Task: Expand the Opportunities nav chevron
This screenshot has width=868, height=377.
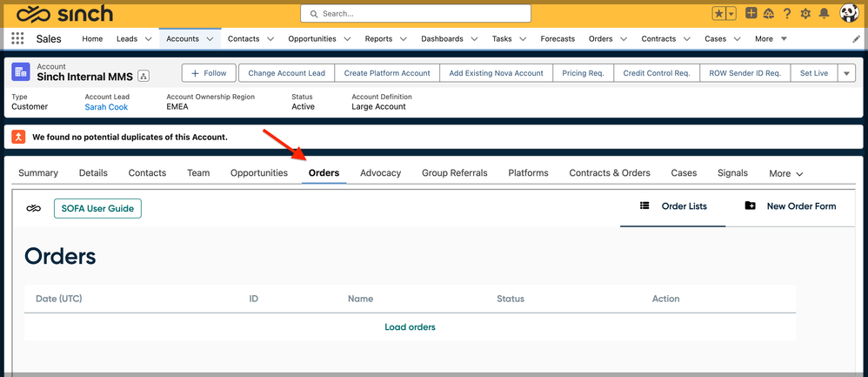Action: click(x=347, y=39)
